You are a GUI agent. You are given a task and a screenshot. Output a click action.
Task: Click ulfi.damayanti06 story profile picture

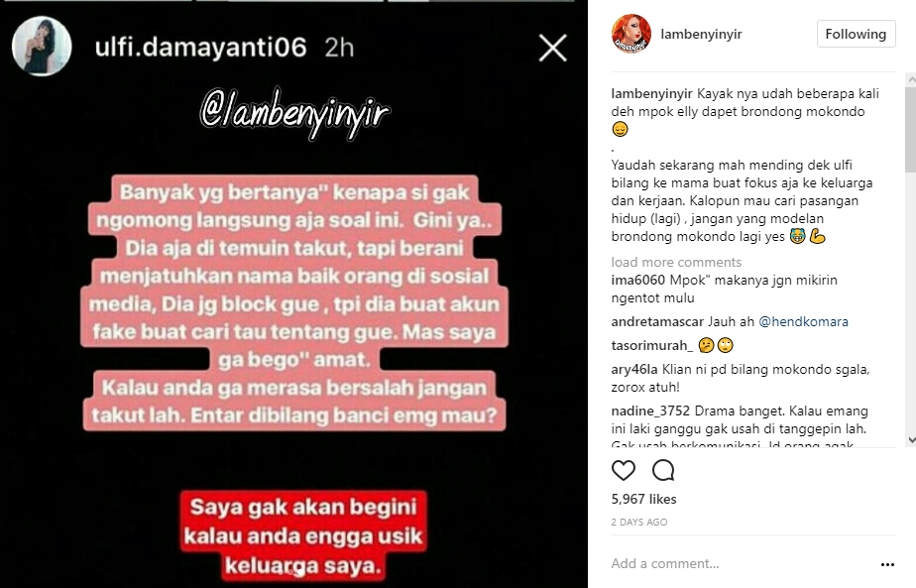(42, 46)
